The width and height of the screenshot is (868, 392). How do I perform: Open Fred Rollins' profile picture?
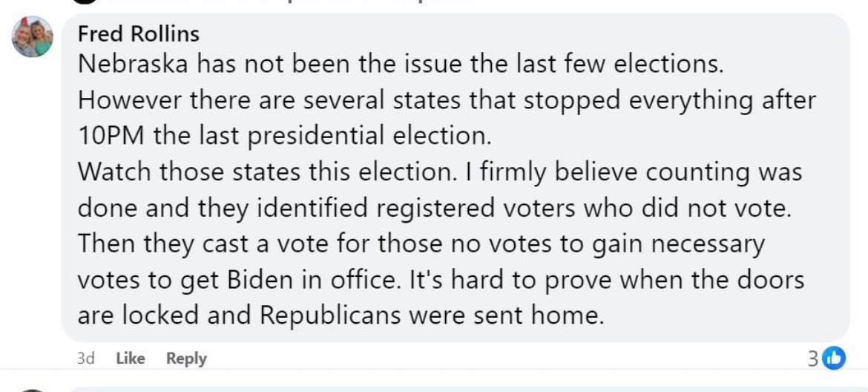point(32,36)
